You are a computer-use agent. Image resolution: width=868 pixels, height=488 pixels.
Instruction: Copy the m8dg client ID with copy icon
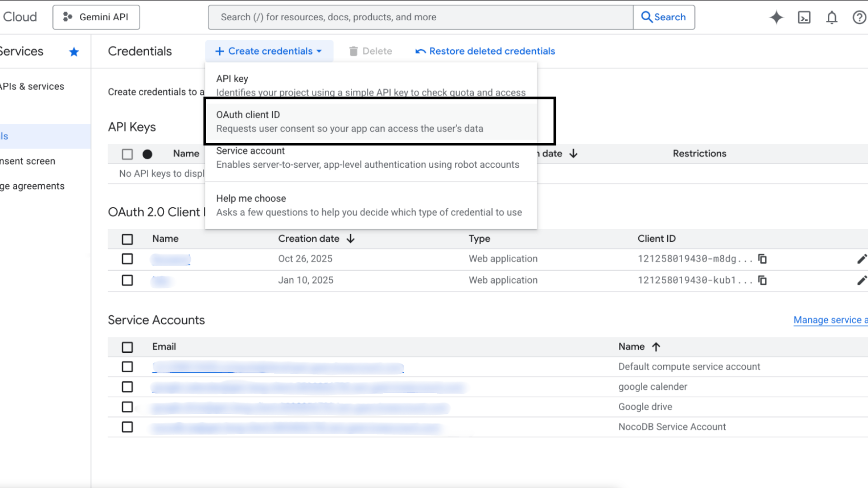(763, 258)
